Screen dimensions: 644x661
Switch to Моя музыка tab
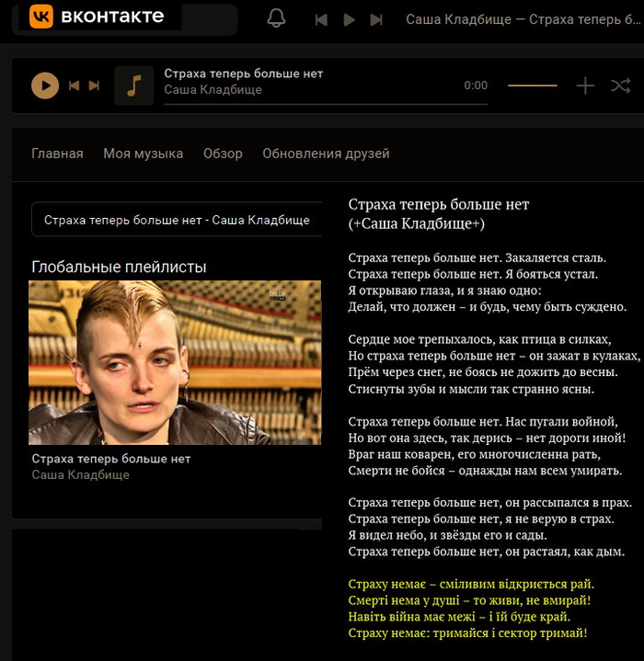(143, 154)
